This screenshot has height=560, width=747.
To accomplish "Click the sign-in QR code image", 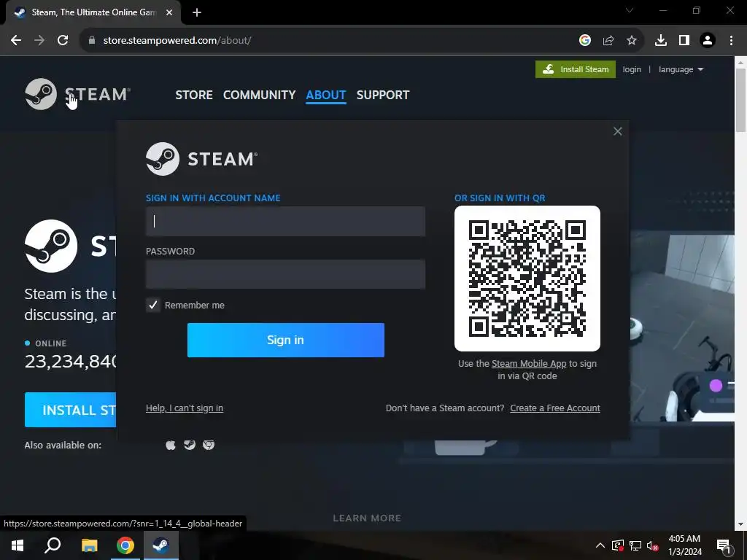I will [x=527, y=279].
